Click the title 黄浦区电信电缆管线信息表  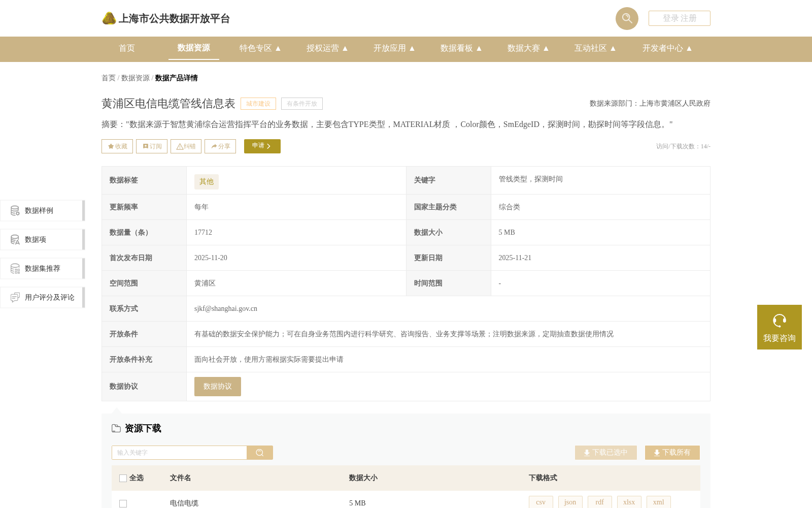point(168,104)
